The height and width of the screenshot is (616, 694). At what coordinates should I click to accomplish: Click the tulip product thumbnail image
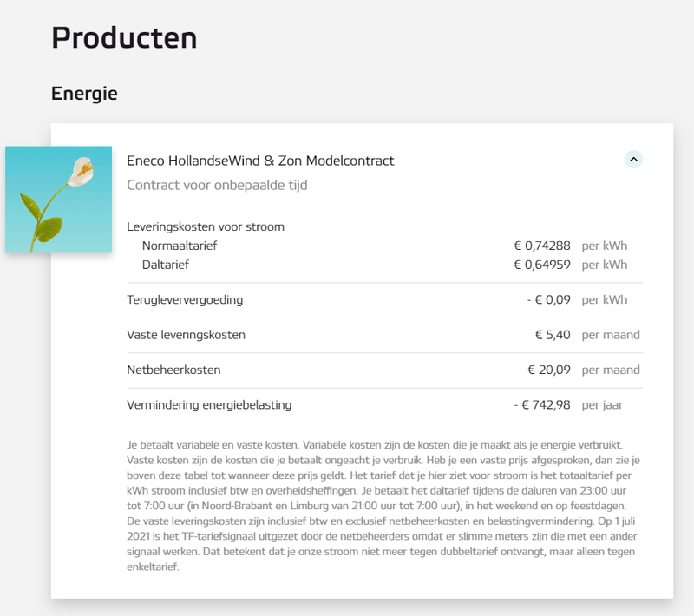tap(58, 200)
